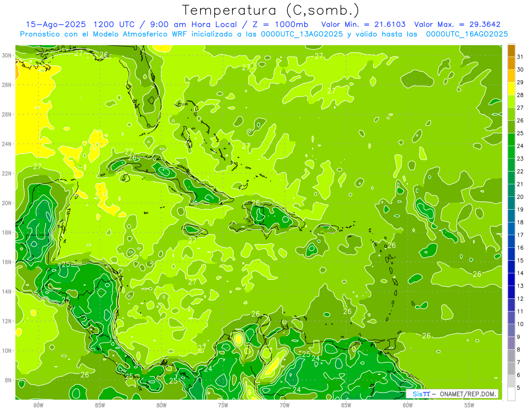Click the "0000UTC_13AGO2025" initialization time
The width and height of the screenshot is (532, 411).
302,34
